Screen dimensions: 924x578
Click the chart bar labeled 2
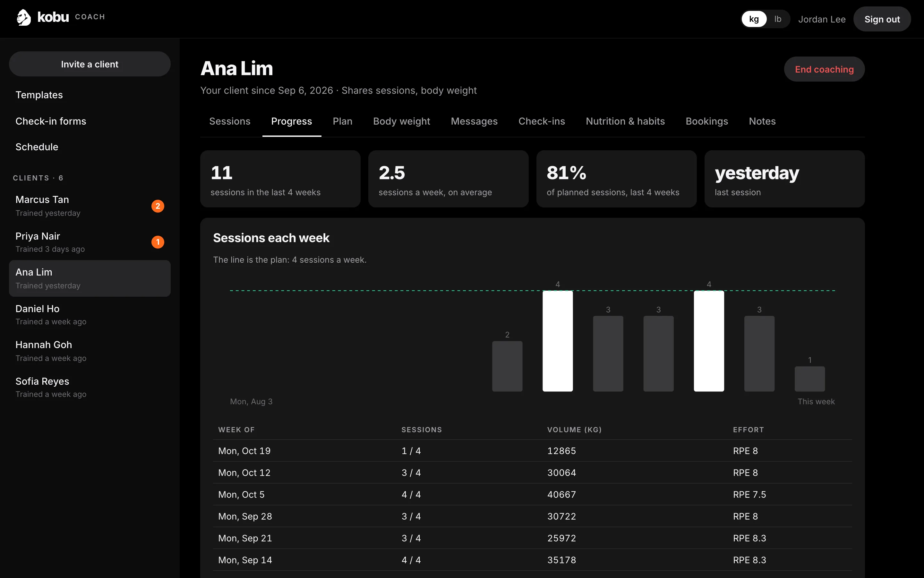(507, 366)
